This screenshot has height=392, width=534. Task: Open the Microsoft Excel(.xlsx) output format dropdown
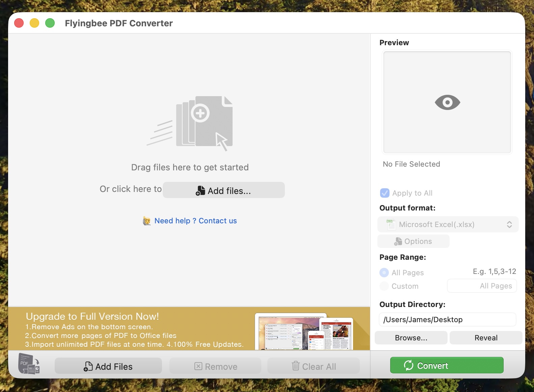(448, 224)
